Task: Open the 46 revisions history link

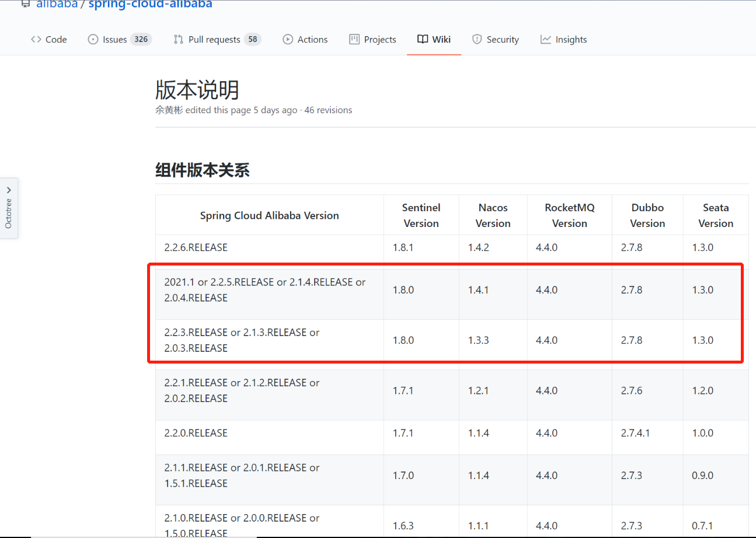Action: [x=328, y=110]
